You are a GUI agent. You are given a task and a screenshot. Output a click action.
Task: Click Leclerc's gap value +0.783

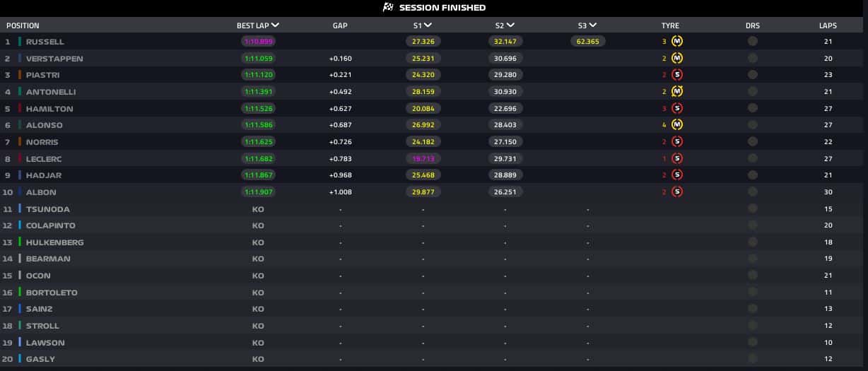click(340, 159)
